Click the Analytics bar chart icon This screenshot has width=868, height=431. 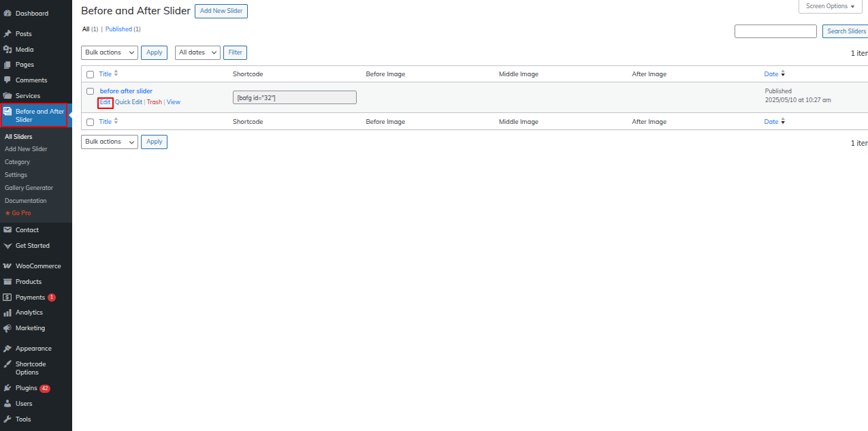point(7,313)
